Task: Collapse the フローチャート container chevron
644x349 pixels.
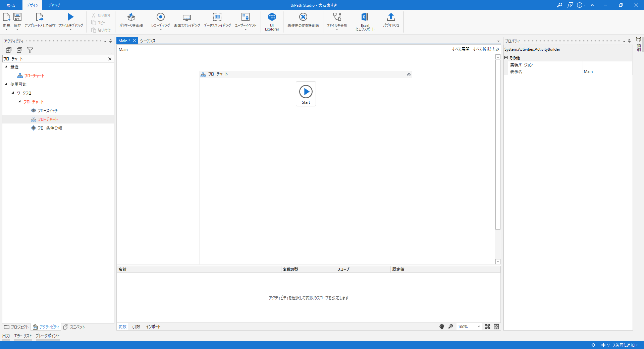Action: click(x=409, y=74)
